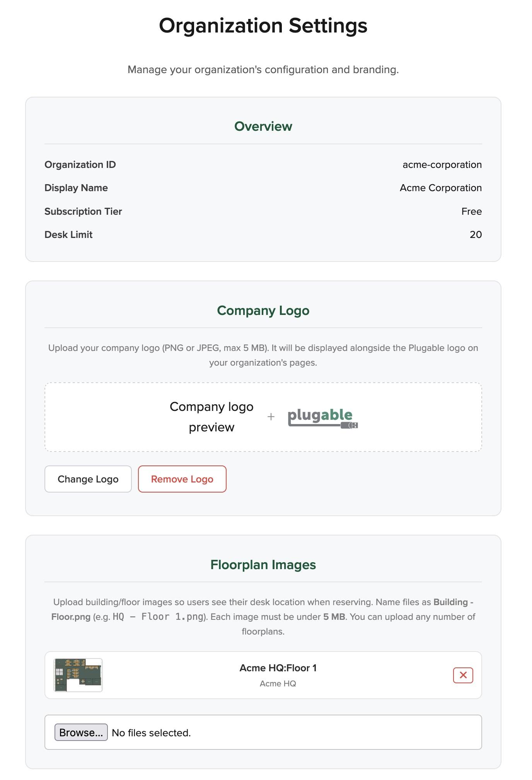Click the Floorplan Images section heading

[263, 564]
